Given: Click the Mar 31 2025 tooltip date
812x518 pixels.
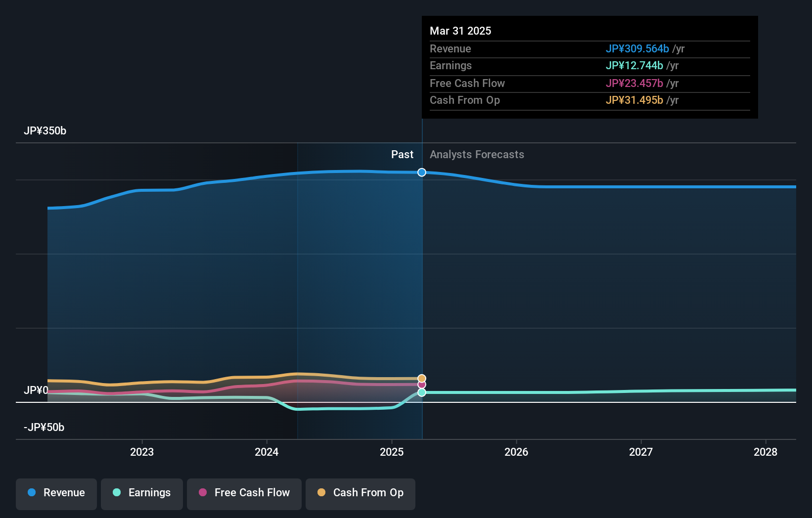Looking at the screenshot, I should click(x=460, y=31).
